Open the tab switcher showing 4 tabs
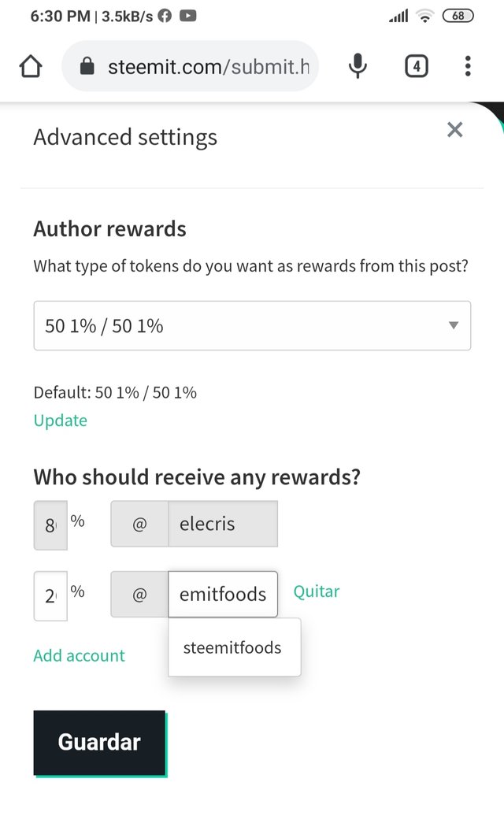The width and height of the screenshot is (504, 823). (x=417, y=66)
